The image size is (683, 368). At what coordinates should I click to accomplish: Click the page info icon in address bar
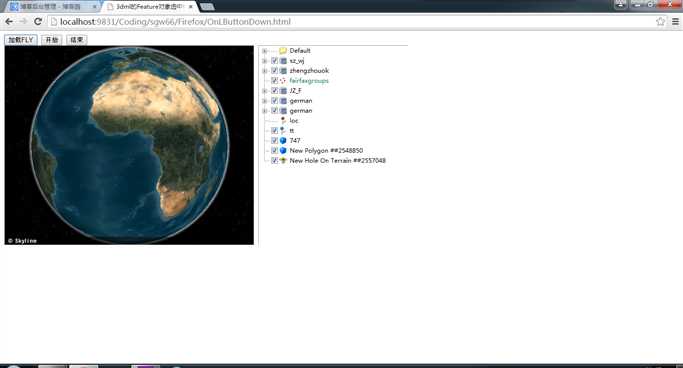54,21
